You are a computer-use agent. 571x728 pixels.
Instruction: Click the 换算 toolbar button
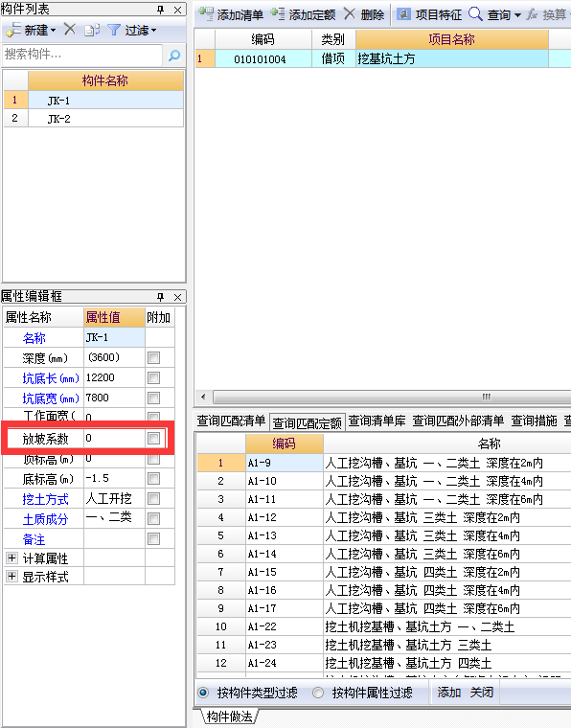click(x=547, y=14)
